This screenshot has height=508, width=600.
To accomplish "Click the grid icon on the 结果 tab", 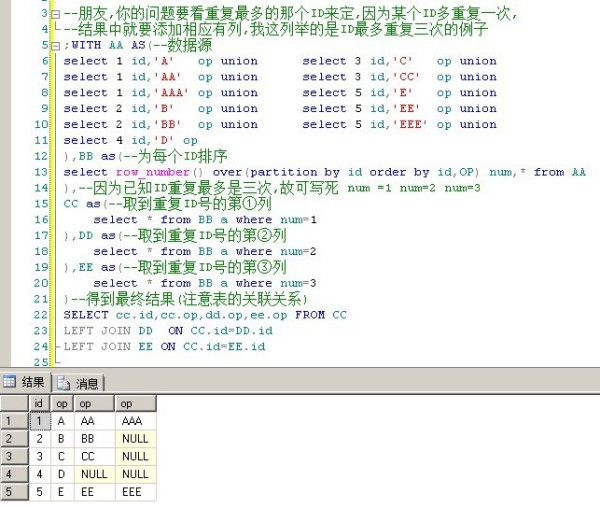I will [10, 382].
